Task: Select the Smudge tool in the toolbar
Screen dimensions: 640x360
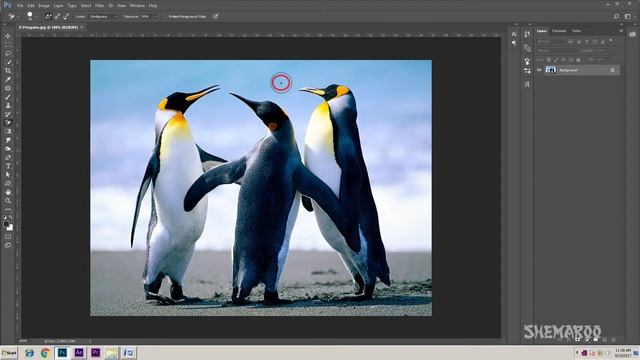Action: click(x=8, y=140)
